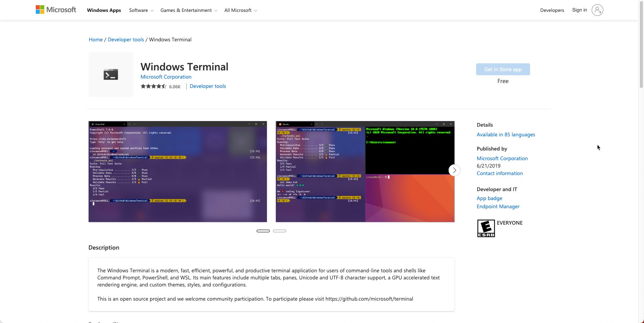Click the Microsoft logo
This screenshot has height=323, width=644.
[56, 10]
